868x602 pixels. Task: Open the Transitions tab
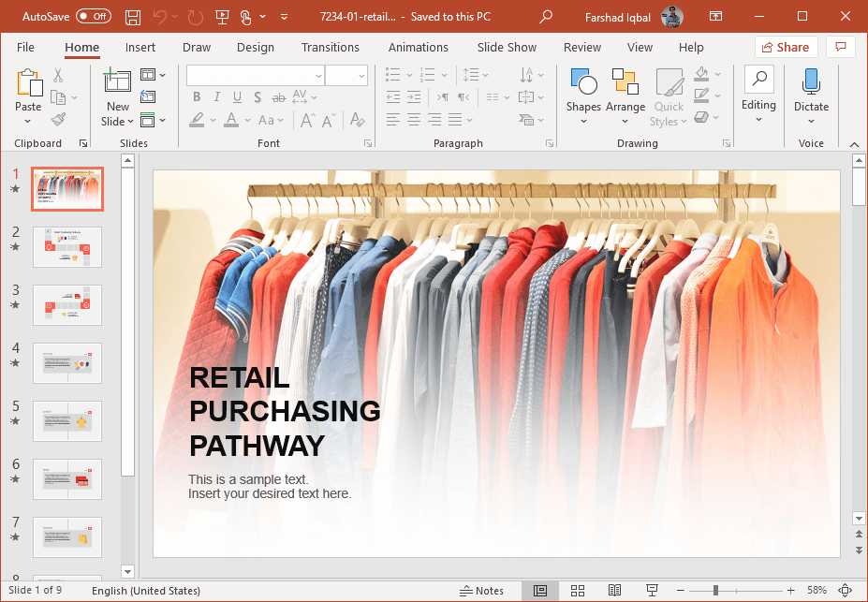tap(330, 48)
